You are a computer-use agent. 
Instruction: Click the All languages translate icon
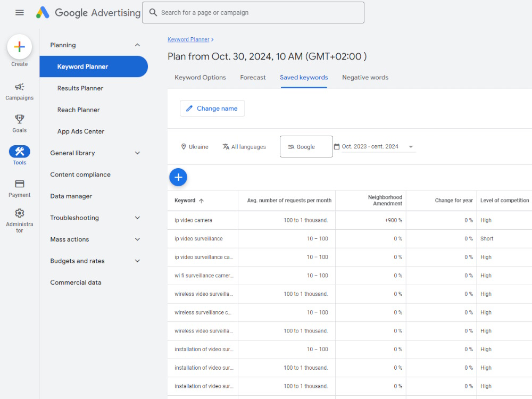(226, 147)
